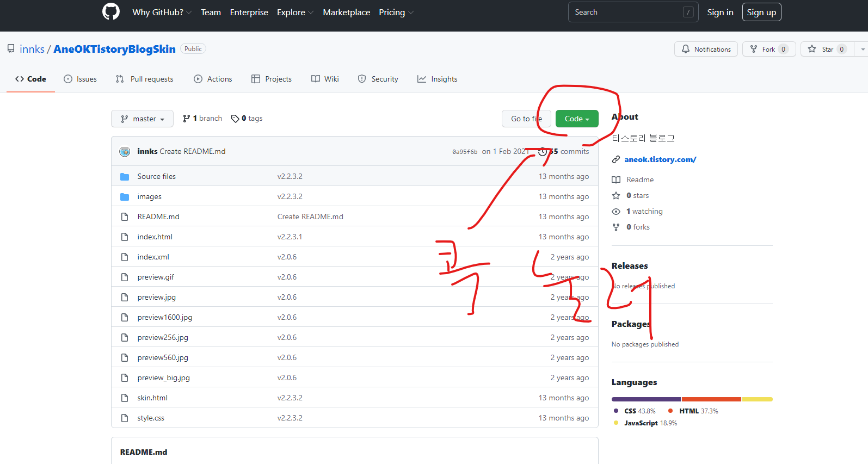Screen dimensions: 868x464
Task: Click the star icon beside 0 stars
Action: 616,195
